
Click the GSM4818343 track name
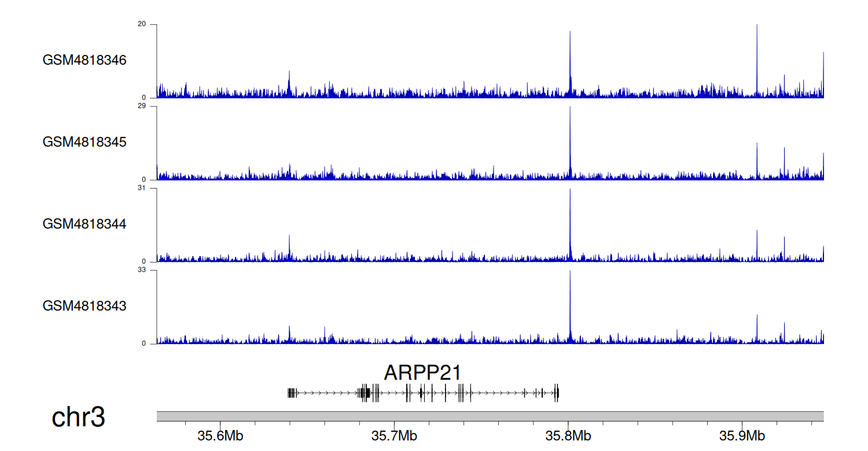click(84, 306)
